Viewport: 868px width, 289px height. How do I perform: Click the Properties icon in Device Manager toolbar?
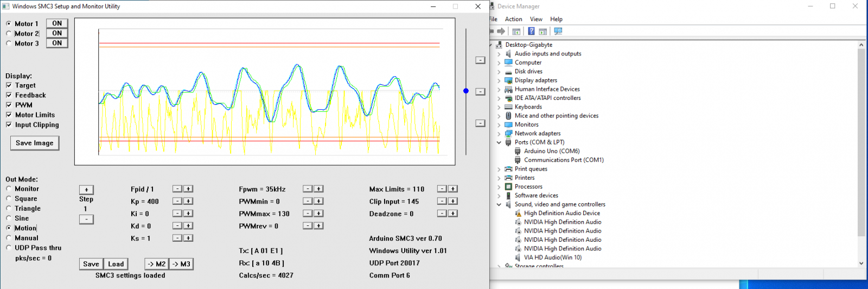(x=516, y=32)
